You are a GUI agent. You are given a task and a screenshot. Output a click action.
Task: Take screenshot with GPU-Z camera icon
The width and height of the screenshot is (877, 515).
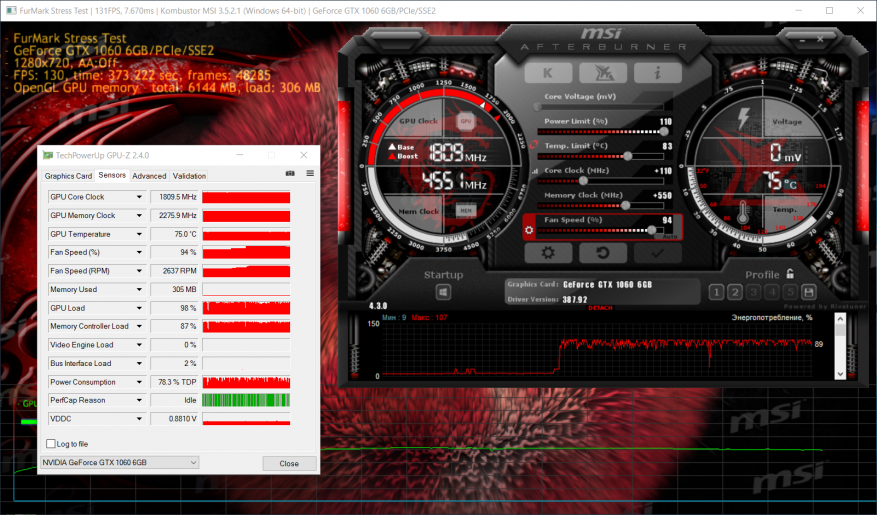coord(290,173)
